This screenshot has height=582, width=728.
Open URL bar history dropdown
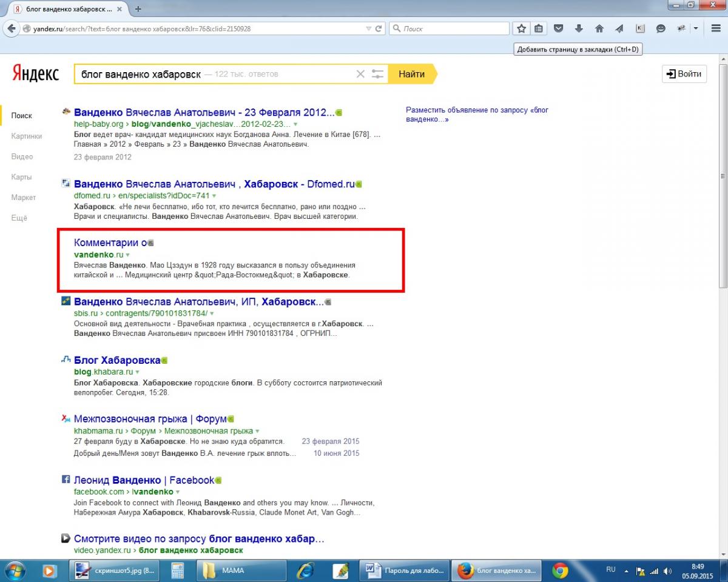pyautogui.click(x=368, y=28)
